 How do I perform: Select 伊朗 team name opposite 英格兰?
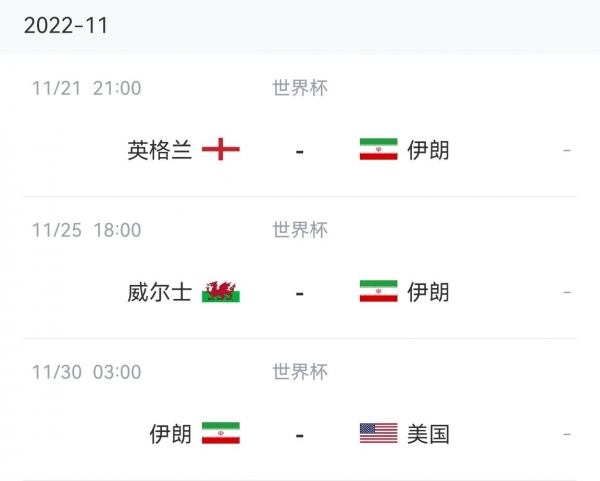click(x=428, y=150)
